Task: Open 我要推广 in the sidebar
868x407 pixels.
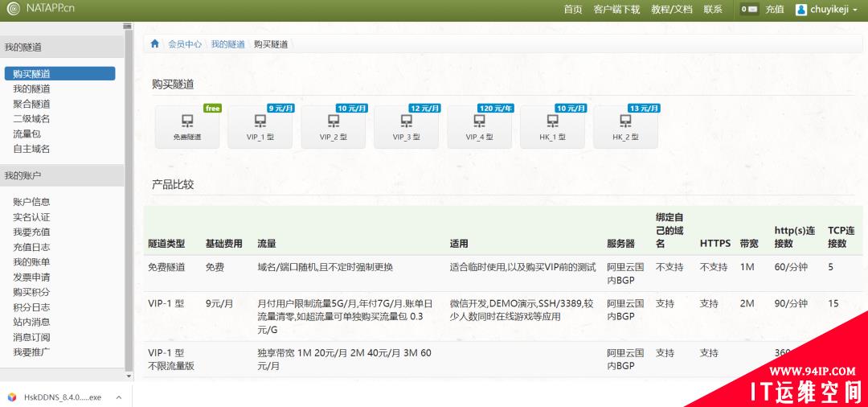Action: (31, 351)
